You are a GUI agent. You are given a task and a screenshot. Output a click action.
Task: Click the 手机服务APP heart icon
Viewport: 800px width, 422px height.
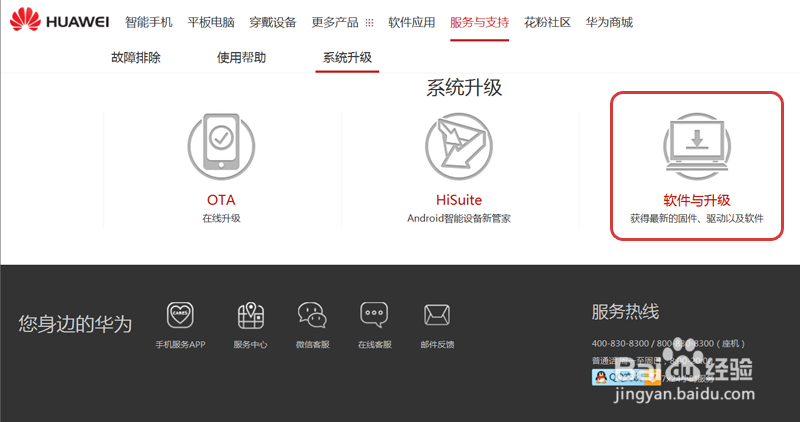pos(180,315)
